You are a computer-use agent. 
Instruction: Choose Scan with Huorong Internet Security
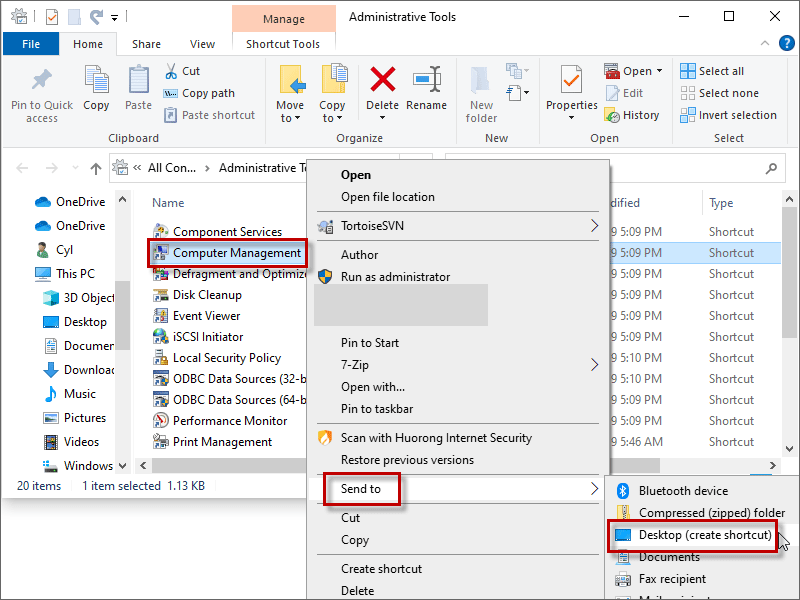point(436,438)
